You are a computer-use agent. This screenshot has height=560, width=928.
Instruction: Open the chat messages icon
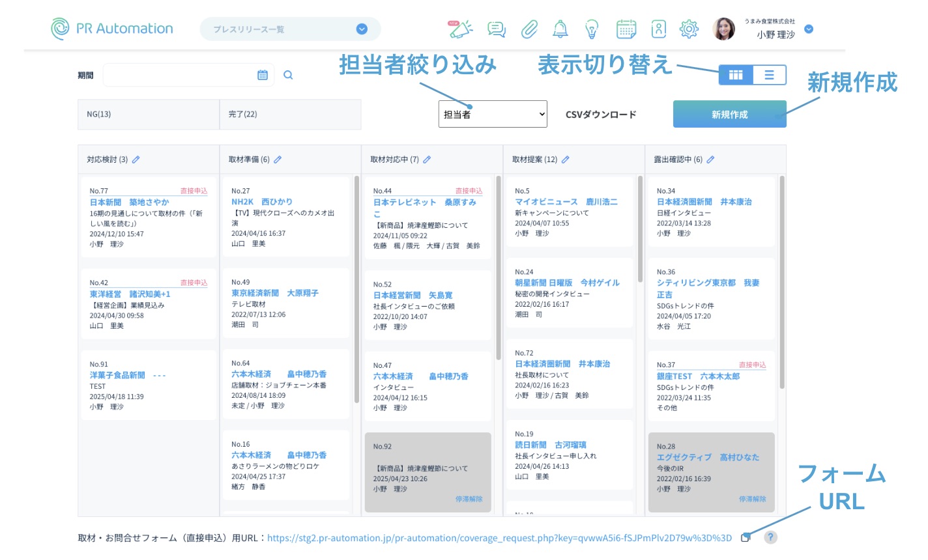pyautogui.click(x=497, y=29)
